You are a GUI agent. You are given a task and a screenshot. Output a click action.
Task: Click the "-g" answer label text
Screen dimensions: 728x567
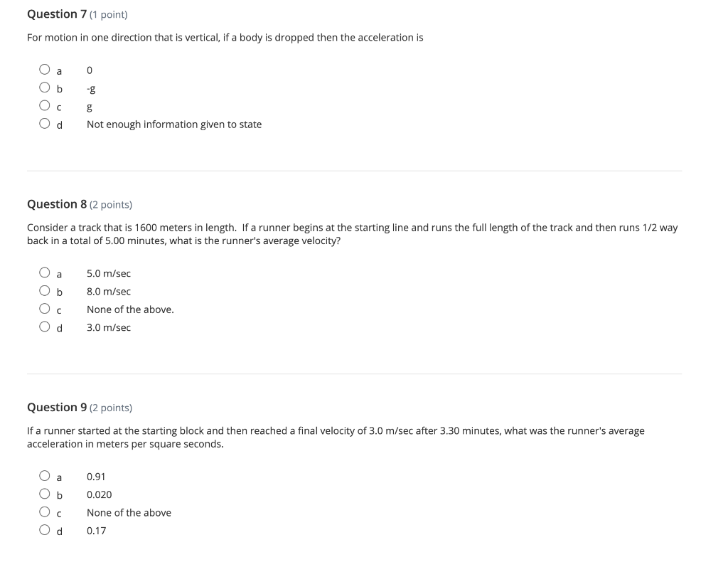click(x=90, y=88)
